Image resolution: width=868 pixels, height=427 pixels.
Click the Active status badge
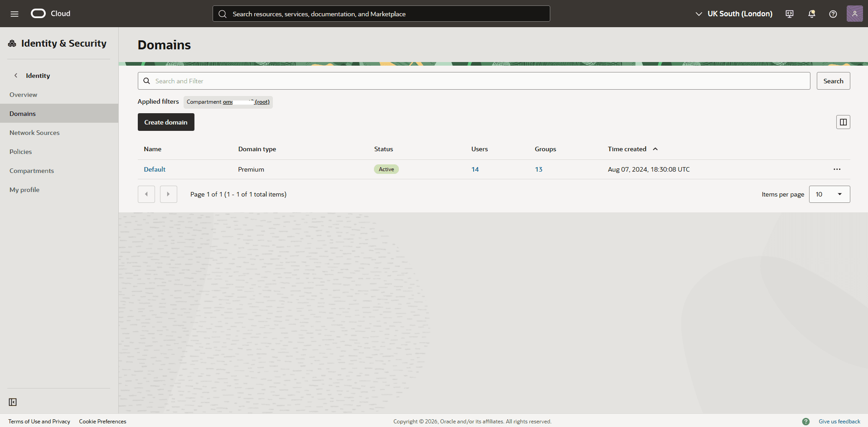click(386, 169)
